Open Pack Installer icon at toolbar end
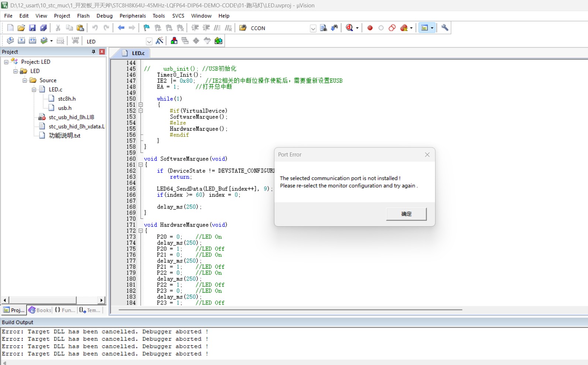 [219, 41]
